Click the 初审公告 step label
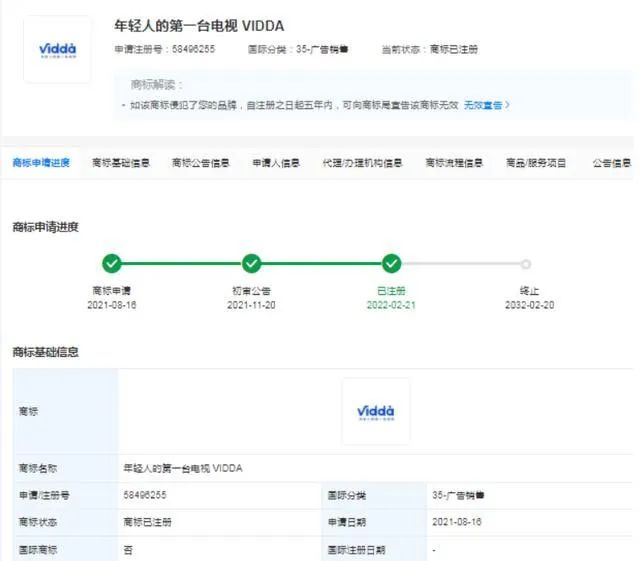The height and width of the screenshot is (561, 640). coord(251,291)
